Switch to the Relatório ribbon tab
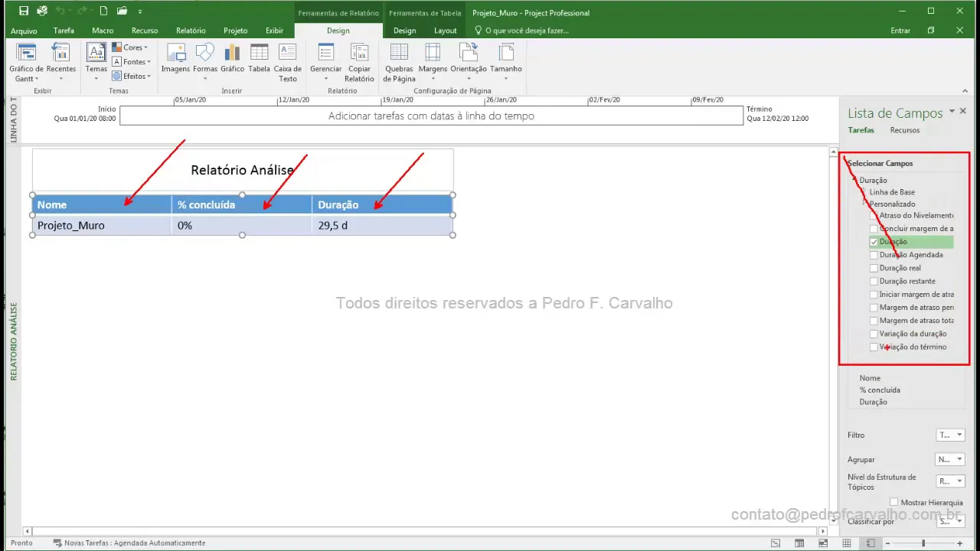This screenshot has width=980, height=551. click(x=191, y=31)
